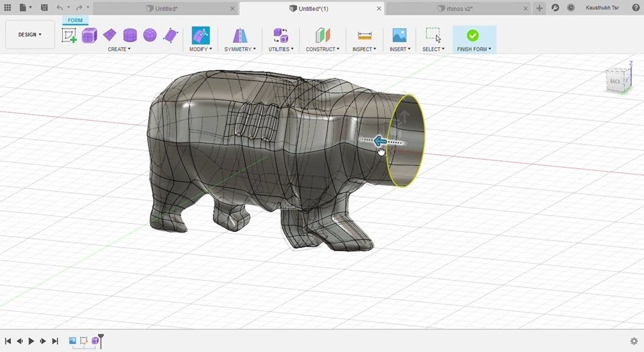This screenshot has width=644, height=352.
Task: Go to the timeline beginning
Action: (x=8, y=341)
